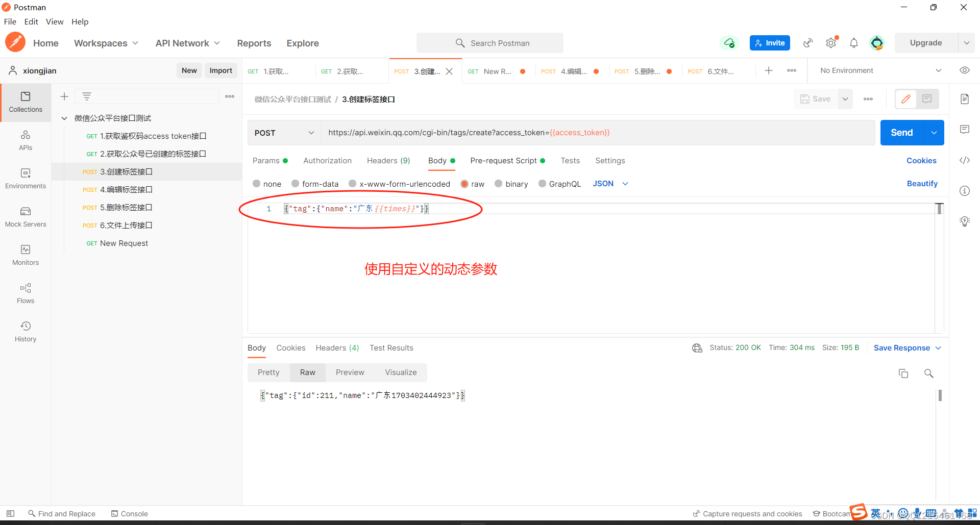Switch to the Params tab
The height and width of the screenshot is (525, 980).
tap(271, 161)
